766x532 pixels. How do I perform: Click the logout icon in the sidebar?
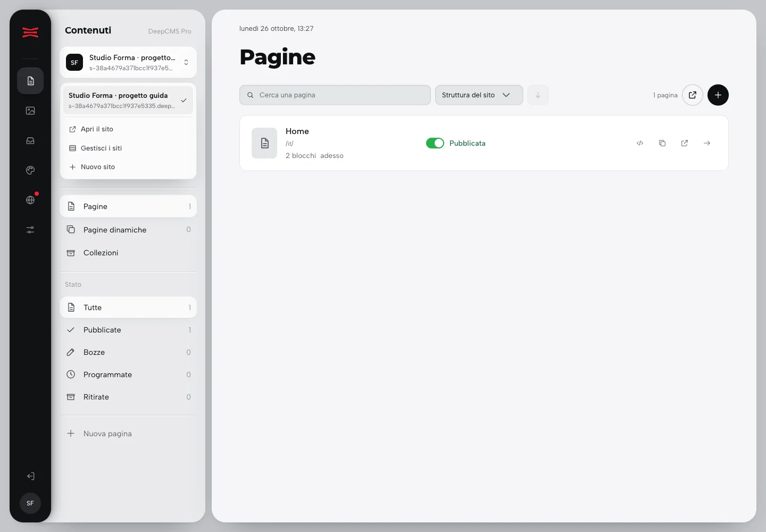[30, 476]
